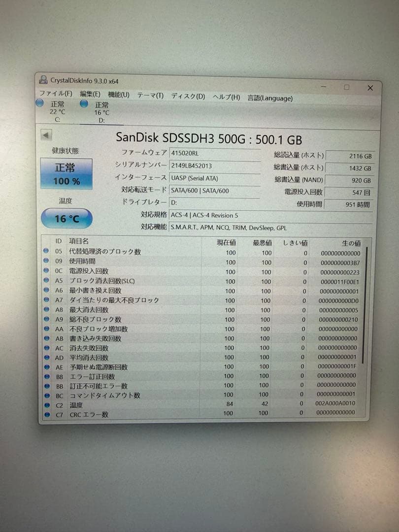Click the ACS-4 Revision 5 standard field
This screenshot has height=532, width=399.
(x=271, y=215)
